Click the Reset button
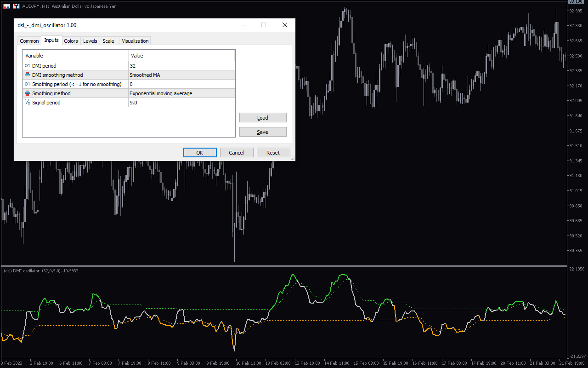The height and width of the screenshot is (368, 588). (x=273, y=153)
